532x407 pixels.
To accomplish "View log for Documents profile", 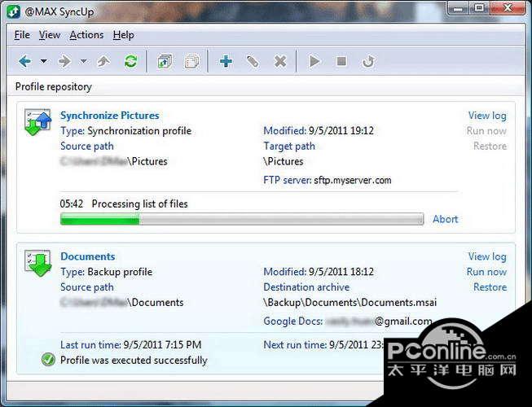I will (487, 256).
